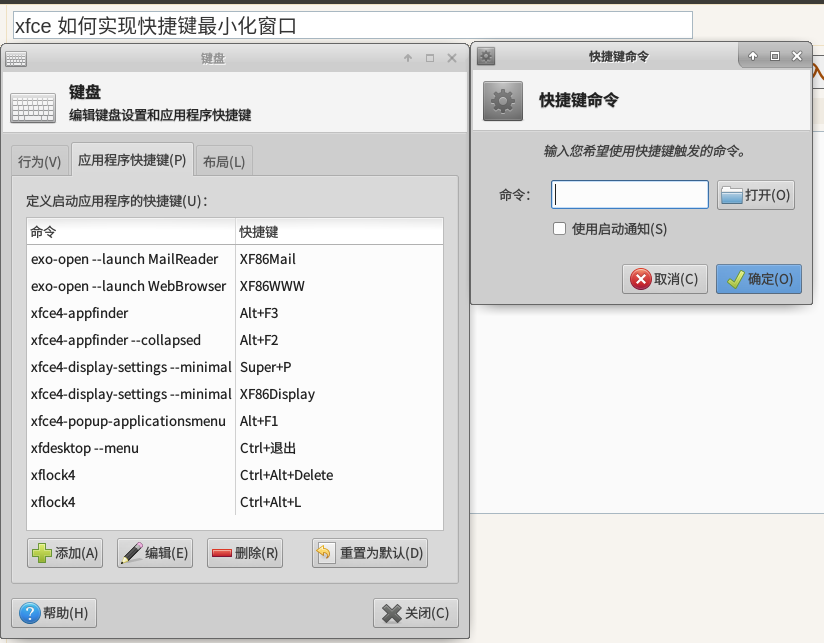Open the 布局(L) tab
The width and height of the screenshot is (824, 643).
pyautogui.click(x=224, y=161)
